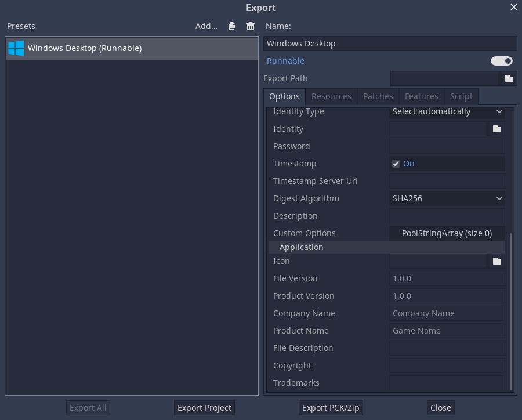Browse for an application Icon file

pyautogui.click(x=496, y=261)
